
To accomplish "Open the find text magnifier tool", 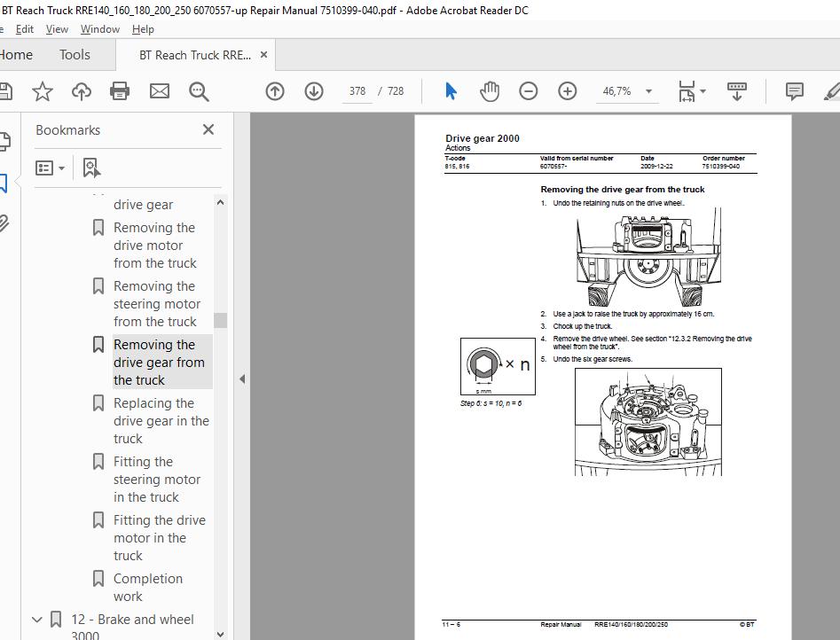I will tap(199, 91).
